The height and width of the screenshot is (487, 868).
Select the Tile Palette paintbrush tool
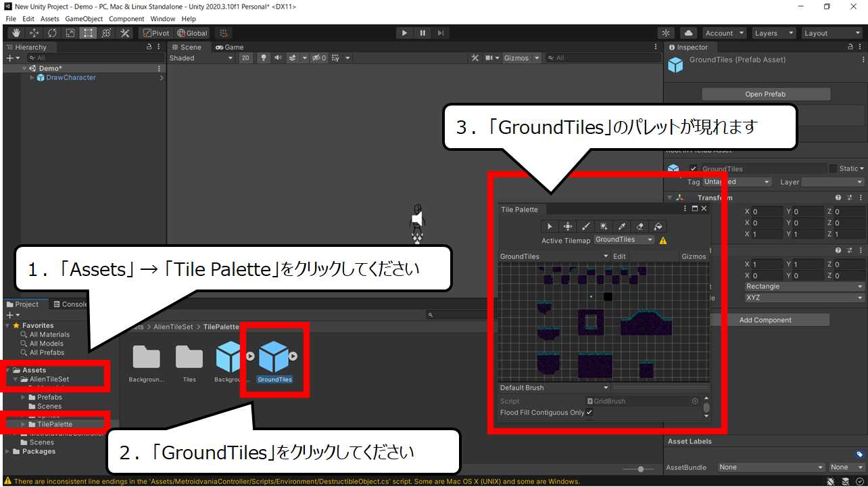point(586,227)
